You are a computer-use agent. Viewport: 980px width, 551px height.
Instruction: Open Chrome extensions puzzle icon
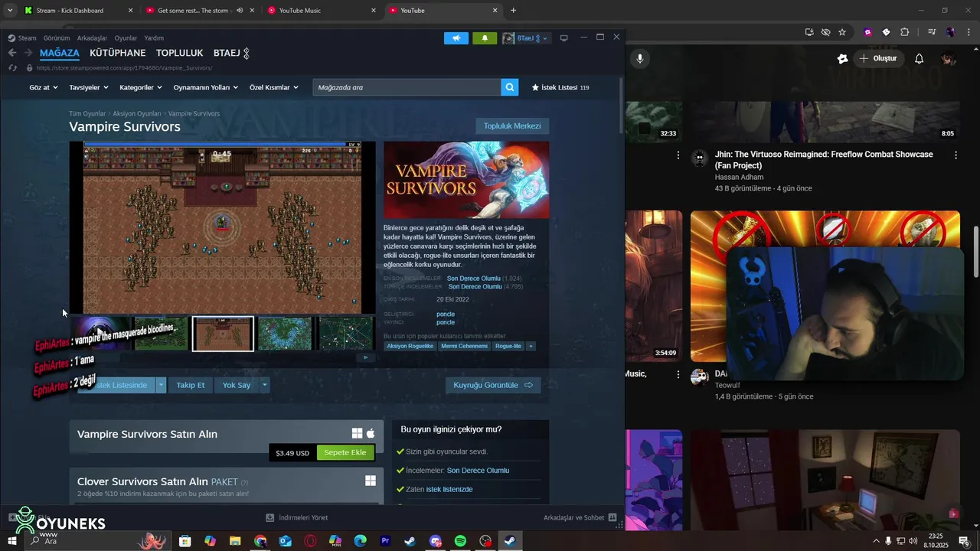tap(904, 32)
